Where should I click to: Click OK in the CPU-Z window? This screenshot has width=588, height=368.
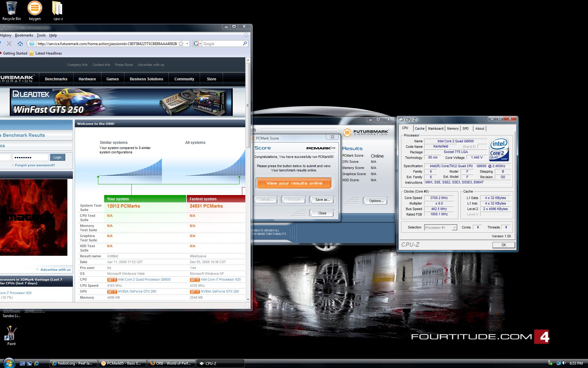pyautogui.click(x=504, y=245)
